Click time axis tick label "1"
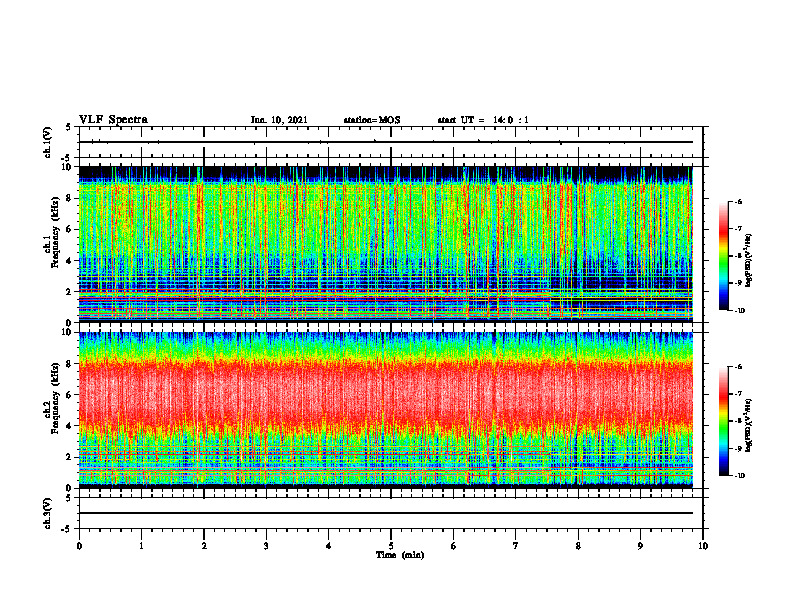 point(141,546)
